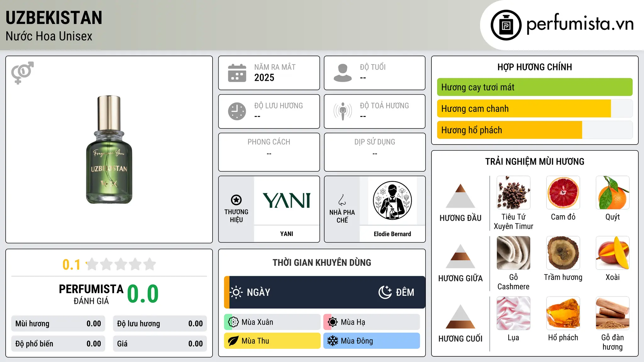Image resolution: width=644 pixels, height=362 pixels.
Task: Click the YANI brand logo
Action: pos(286,200)
